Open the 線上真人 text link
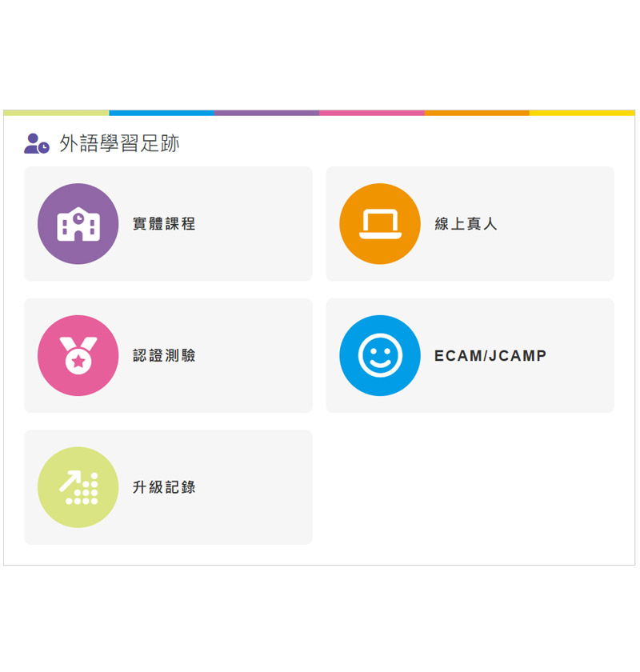The image size is (640, 672). (x=466, y=224)
